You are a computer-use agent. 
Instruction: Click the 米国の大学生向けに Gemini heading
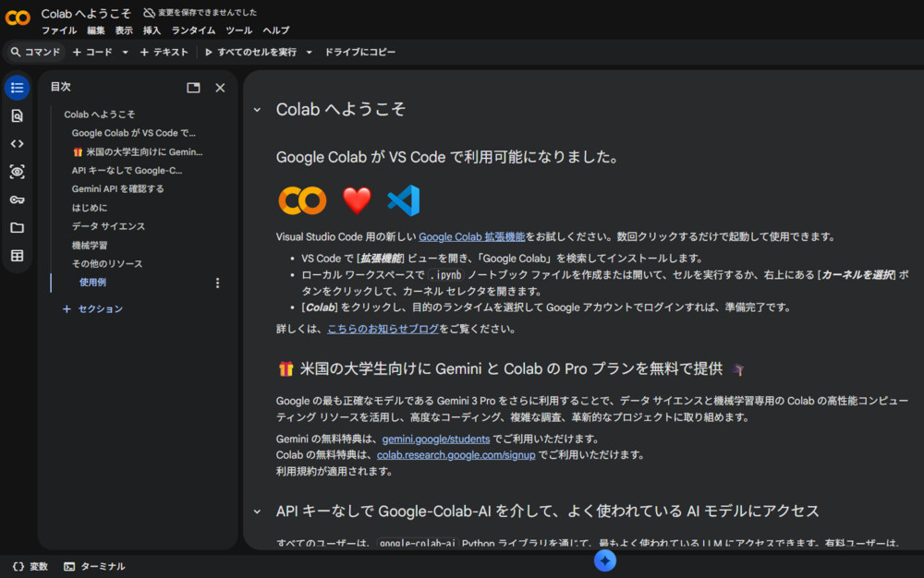pyautogui.click(x=510, y=369)
